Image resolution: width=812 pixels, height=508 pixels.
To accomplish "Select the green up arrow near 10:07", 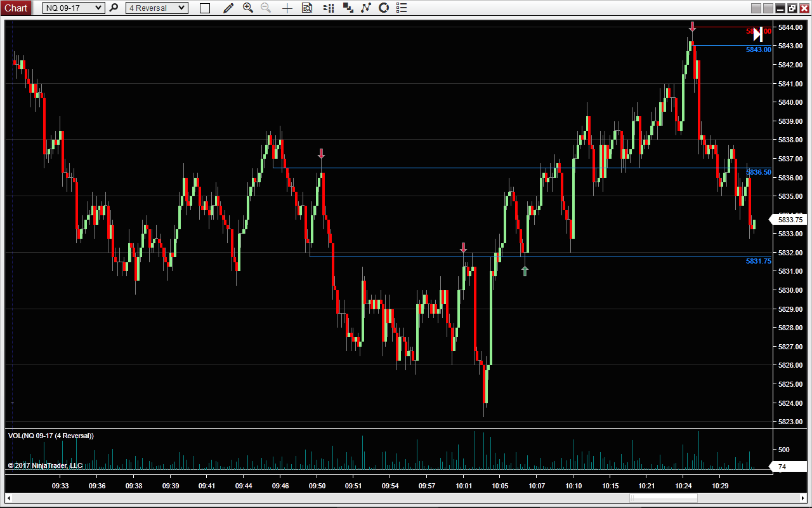I will (x=525, y=271).
